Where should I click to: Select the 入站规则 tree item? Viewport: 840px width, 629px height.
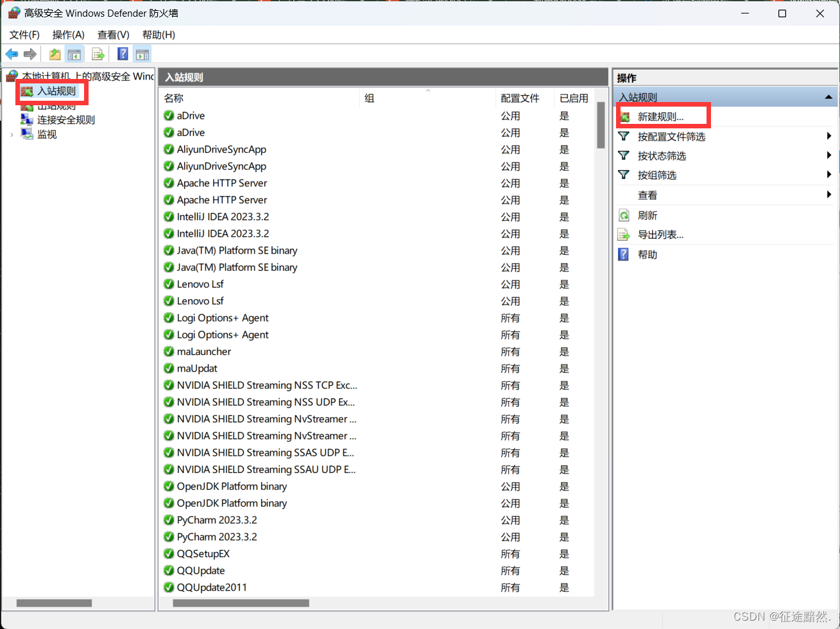56,92
